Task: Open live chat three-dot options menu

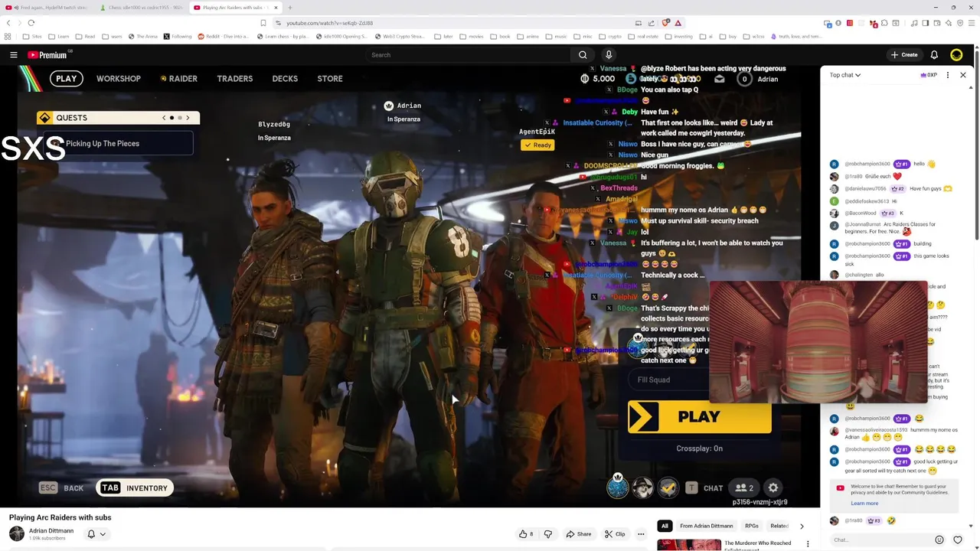Action: (x=948, y=75)
